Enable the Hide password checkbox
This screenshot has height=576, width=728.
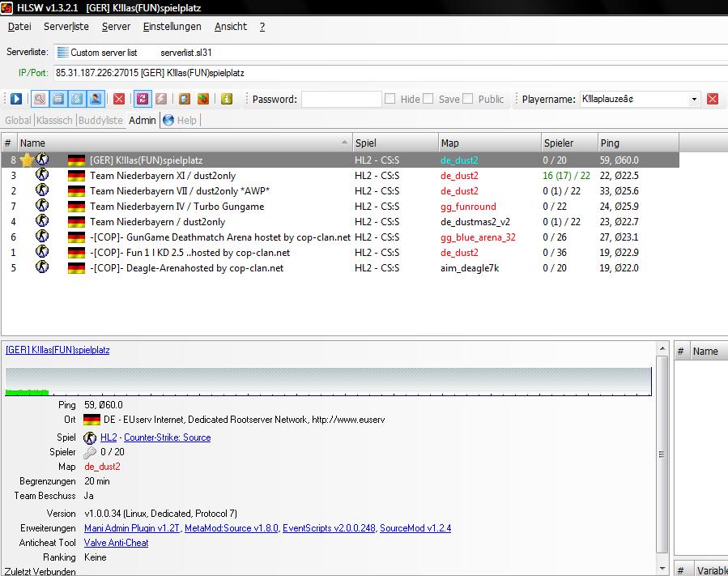click(x=390, y=99)
